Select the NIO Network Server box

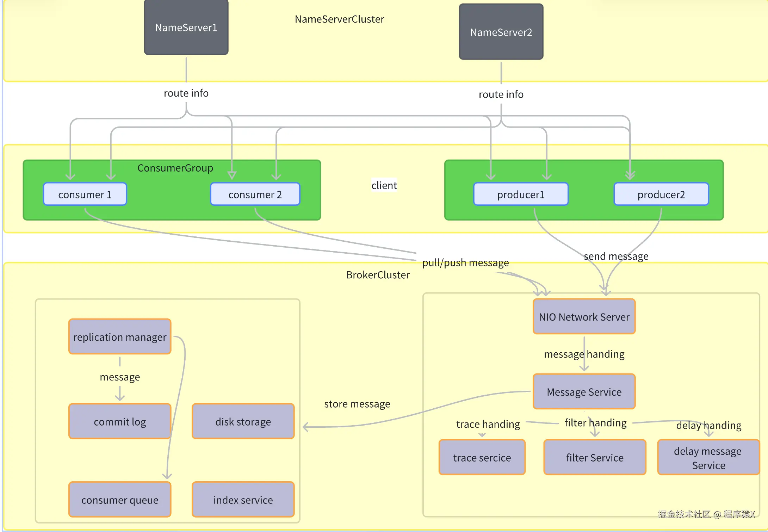pos(584,316)
